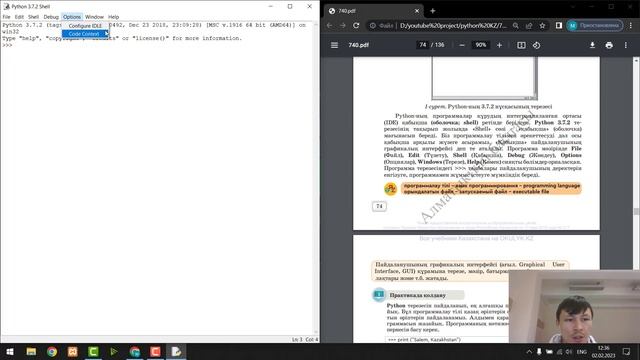The image size is (640, 360).
Task: Click the PDF viewer vertical scrollbar thumb
Action: click(636, 211)
